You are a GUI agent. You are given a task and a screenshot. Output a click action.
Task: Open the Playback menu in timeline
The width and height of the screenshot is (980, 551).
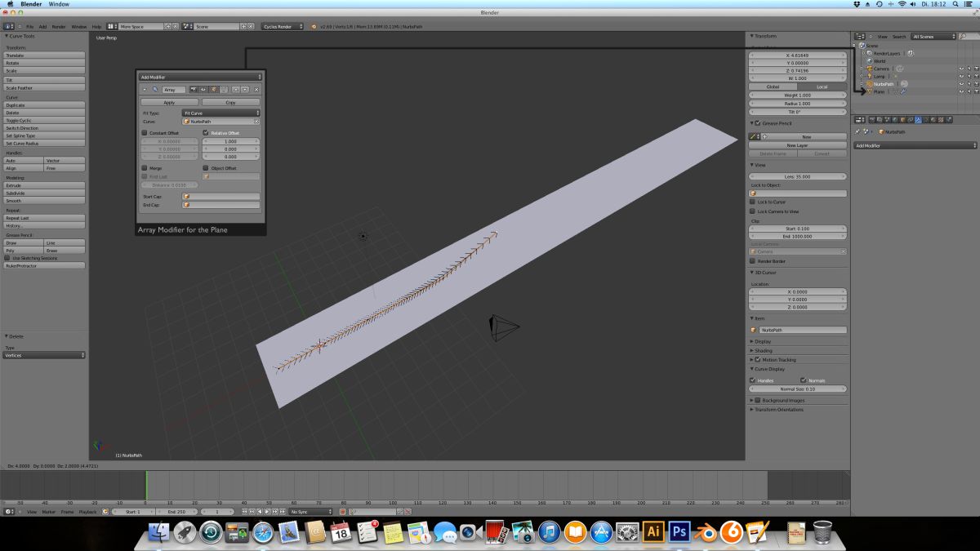point(87,511)
